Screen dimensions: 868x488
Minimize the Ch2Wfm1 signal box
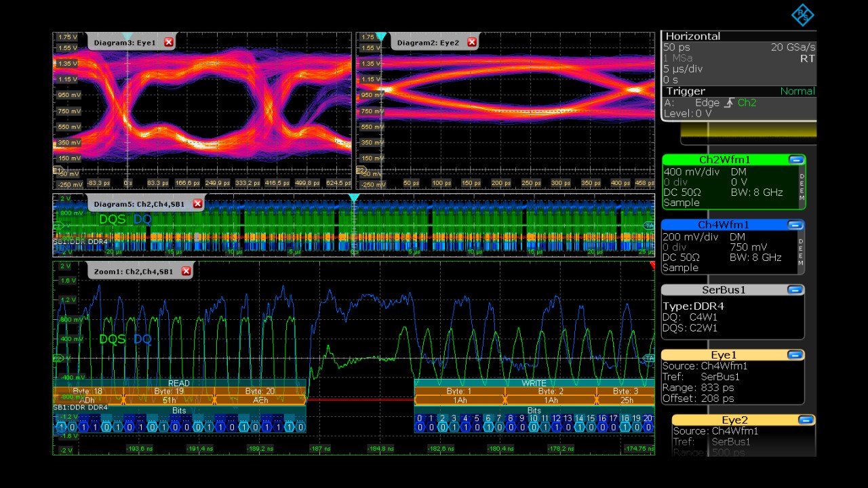[796, 160]
